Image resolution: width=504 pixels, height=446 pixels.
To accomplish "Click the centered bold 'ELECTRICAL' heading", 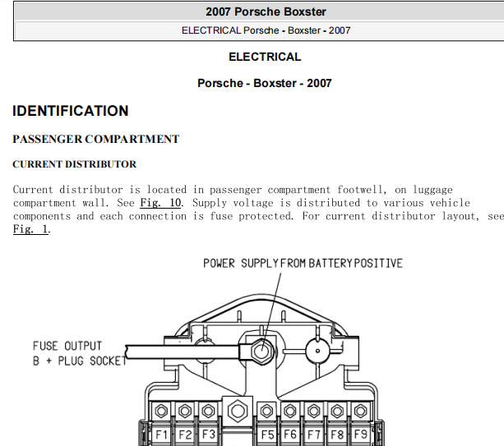I will click(x=265, y=57).
